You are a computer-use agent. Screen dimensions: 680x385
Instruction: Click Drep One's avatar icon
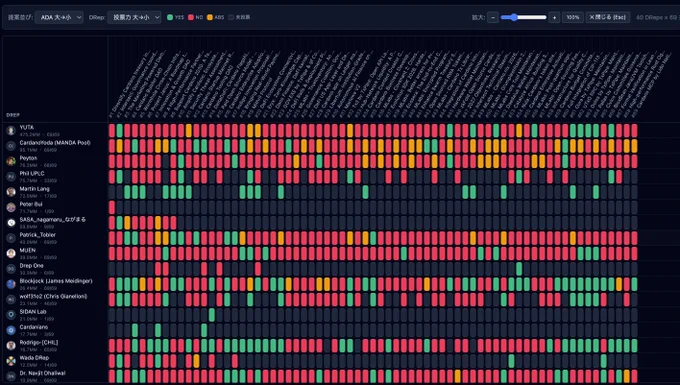click(x=11, y=269)
